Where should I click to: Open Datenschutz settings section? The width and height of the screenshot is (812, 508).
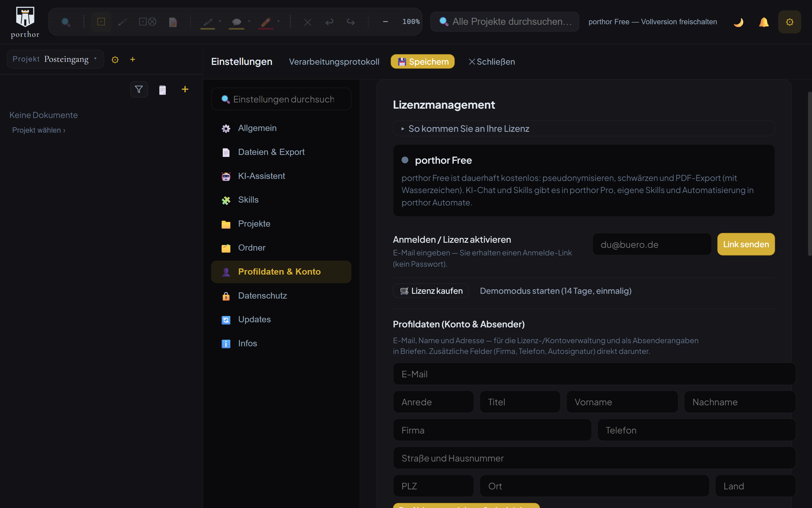(281, 296)
